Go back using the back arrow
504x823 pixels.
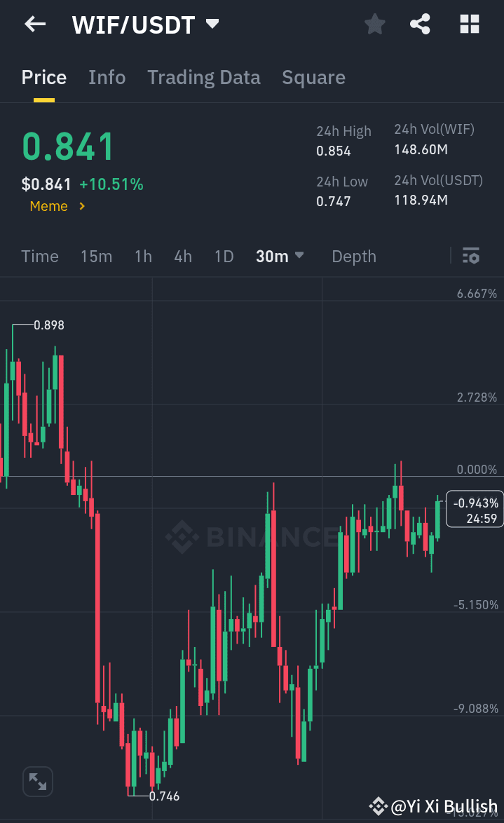(34, 24)
